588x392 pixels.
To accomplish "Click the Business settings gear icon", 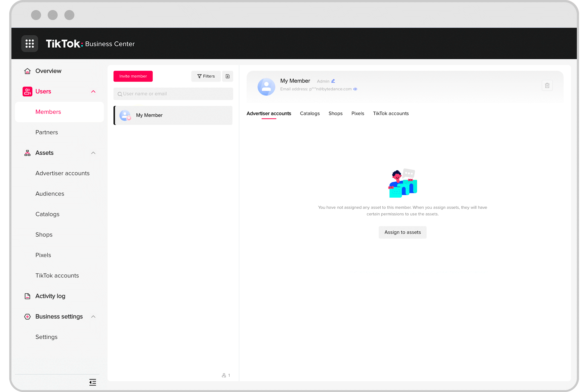I will pos(27,316).
